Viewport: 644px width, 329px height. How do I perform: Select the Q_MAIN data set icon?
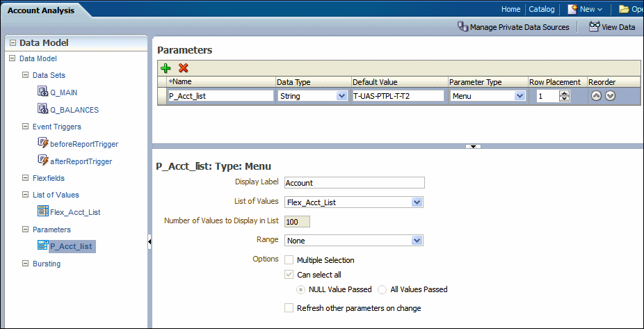42,92
